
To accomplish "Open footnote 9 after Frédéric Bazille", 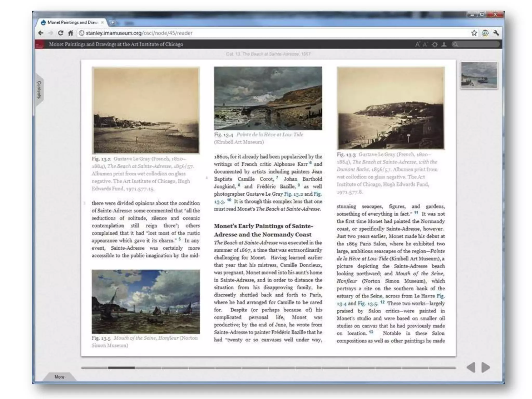I will pos(299,185).
